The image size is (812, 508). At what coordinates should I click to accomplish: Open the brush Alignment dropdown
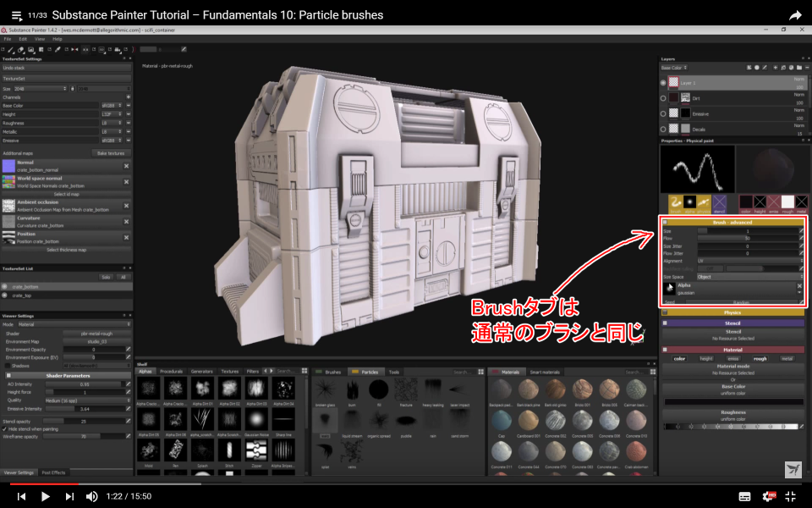(750, 262)
